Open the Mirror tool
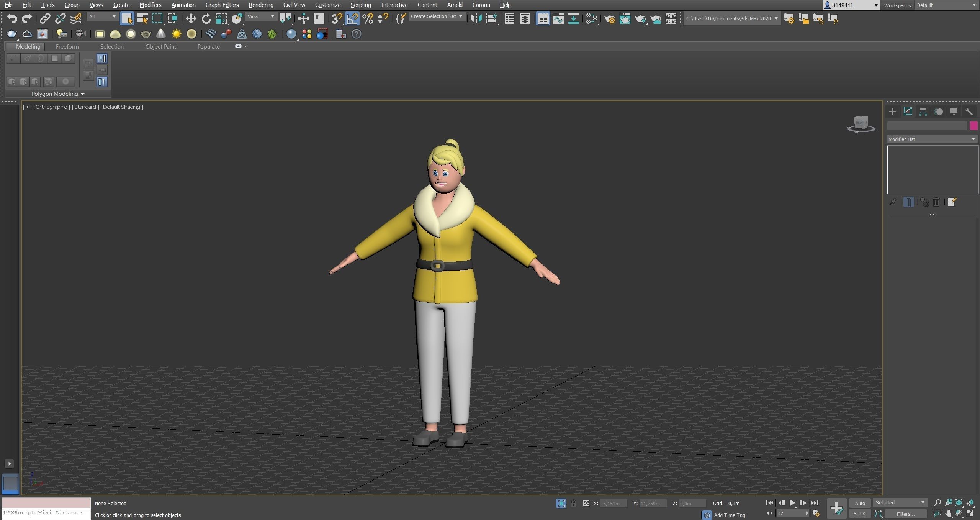This screenshot has width=980, height=520. (x=476, y=18)
